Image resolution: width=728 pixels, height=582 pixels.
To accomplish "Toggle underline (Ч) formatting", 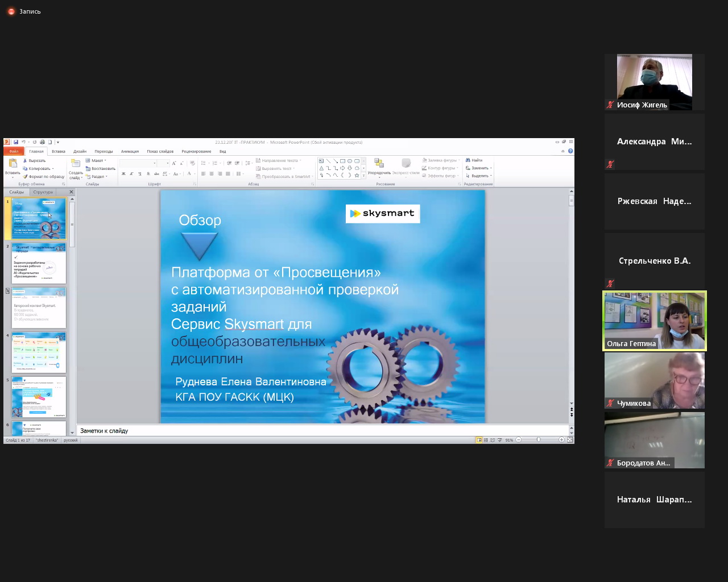I will (140, 173).
